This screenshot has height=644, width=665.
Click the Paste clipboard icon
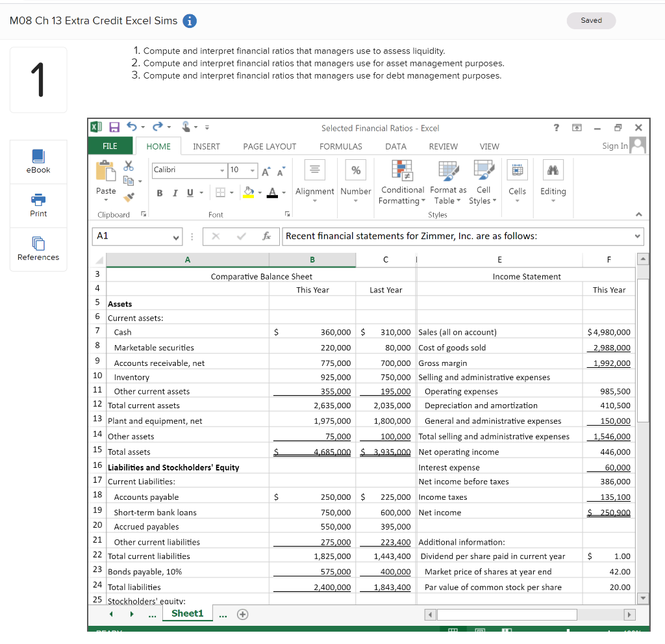[106, 171]
